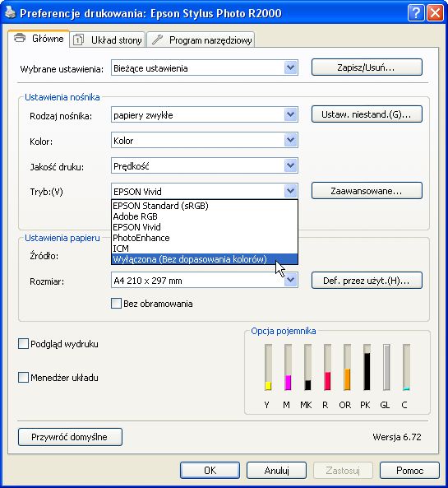The width and height of the screenshot is (448, 488).
Task: Toggle the Podgląd wydruku checkbox
Action: 23,344
